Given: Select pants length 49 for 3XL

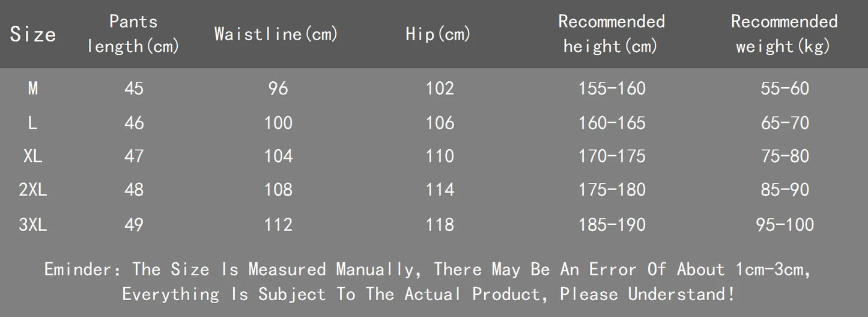Looking at the screenshot, I should point(134,225).
